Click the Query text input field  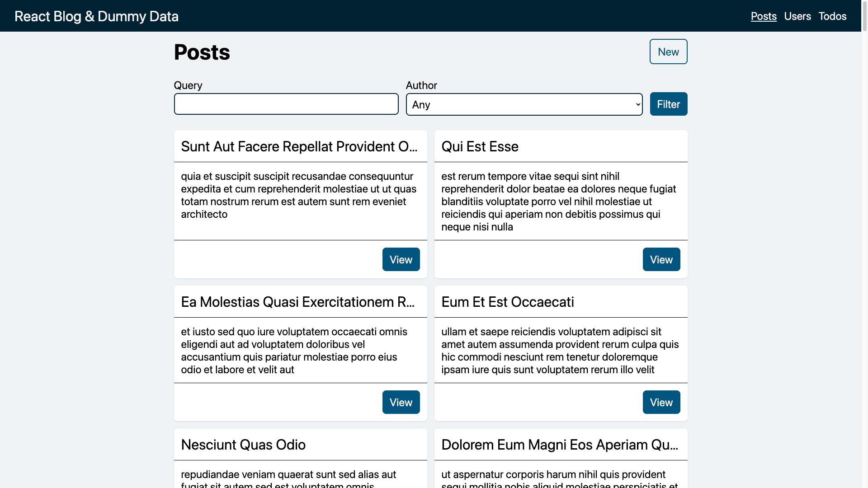pos(286,104)
